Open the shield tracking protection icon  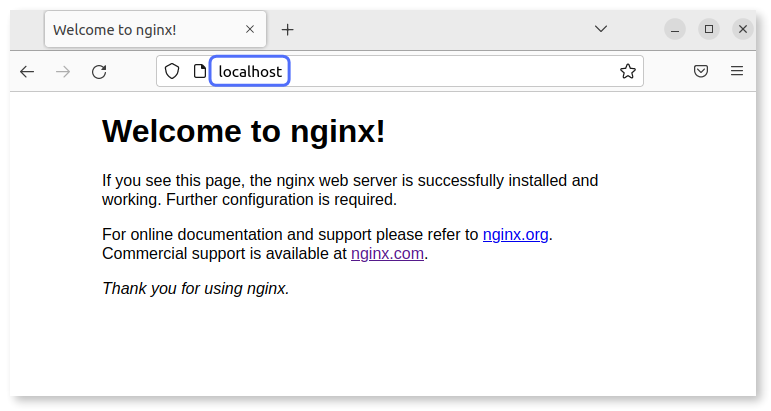click(x=172, y=71)
